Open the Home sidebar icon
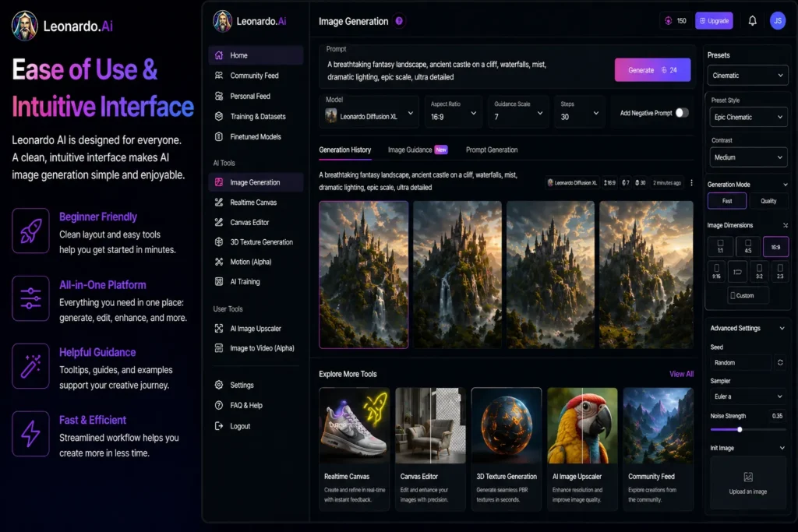Image resolution: width=798 pixels, height=532 pixels. coord(219,55)
